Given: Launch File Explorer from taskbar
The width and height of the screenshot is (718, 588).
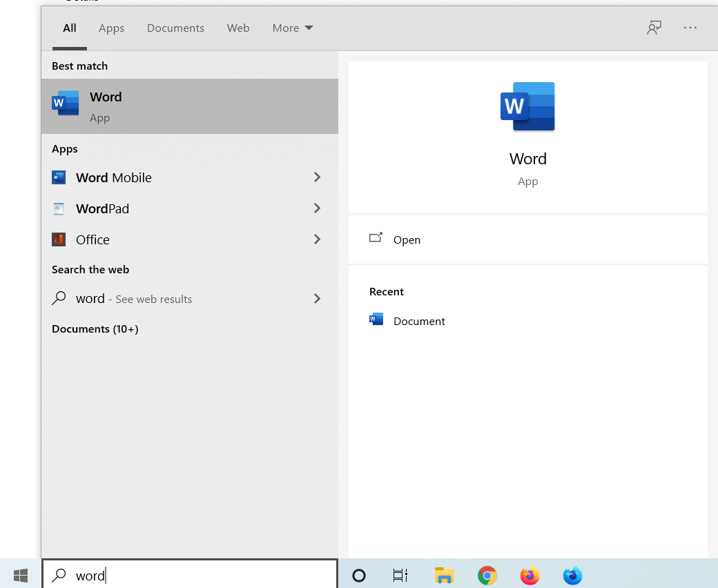Looking at the screenshot, I should pos(444,575).
